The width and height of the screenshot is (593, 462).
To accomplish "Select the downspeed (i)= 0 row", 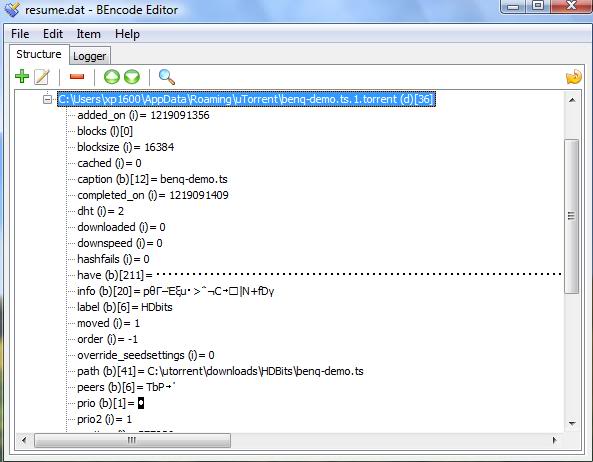I will click(120, 243).
